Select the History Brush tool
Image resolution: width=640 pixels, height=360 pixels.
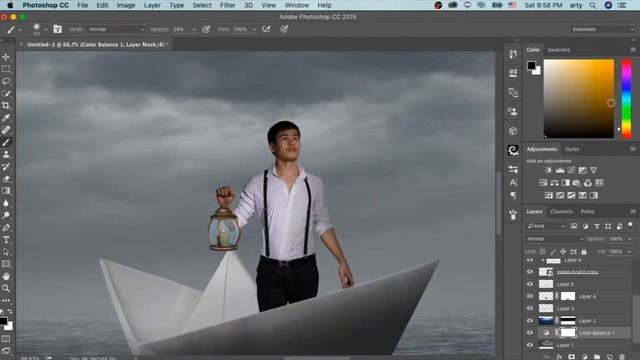(6, 167)
